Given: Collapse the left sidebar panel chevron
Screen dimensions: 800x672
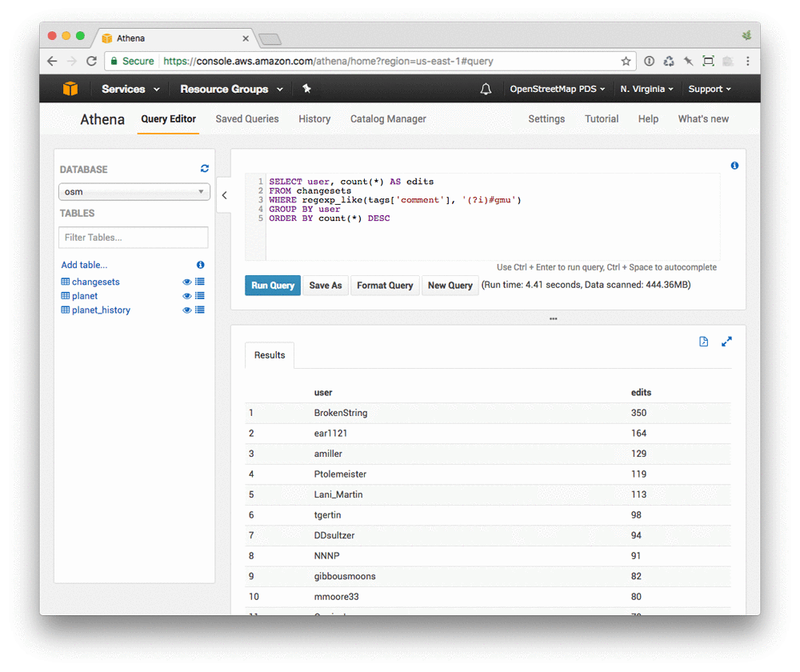Looking at the screenshot, I should (x=225, y=195).
